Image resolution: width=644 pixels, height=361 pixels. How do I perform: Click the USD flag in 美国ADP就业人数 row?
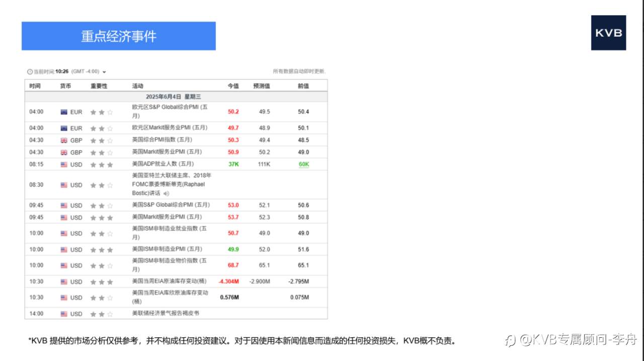click(x=64, y=165)
